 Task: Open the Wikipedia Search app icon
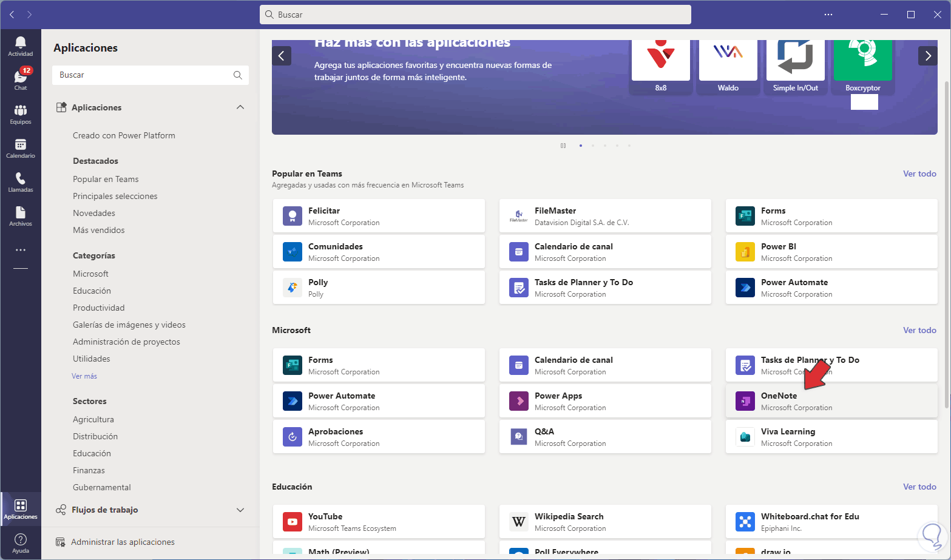[x=519, y=522]
